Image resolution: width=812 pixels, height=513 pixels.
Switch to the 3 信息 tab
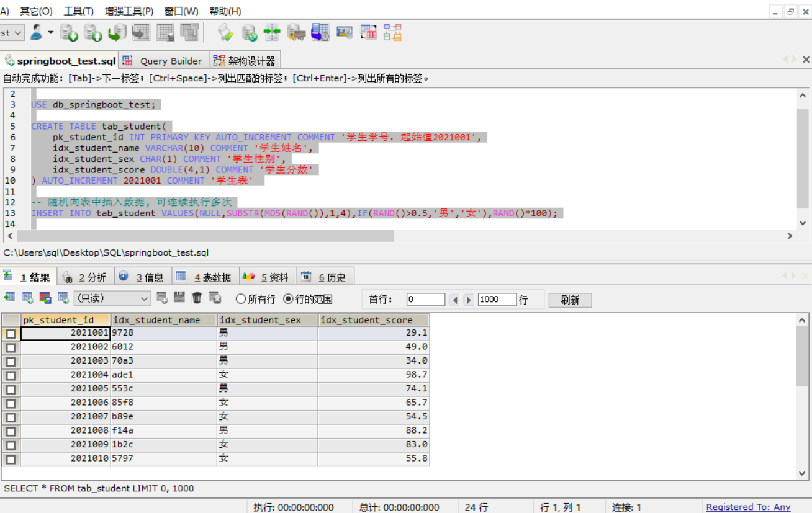[x=142, y=277]
